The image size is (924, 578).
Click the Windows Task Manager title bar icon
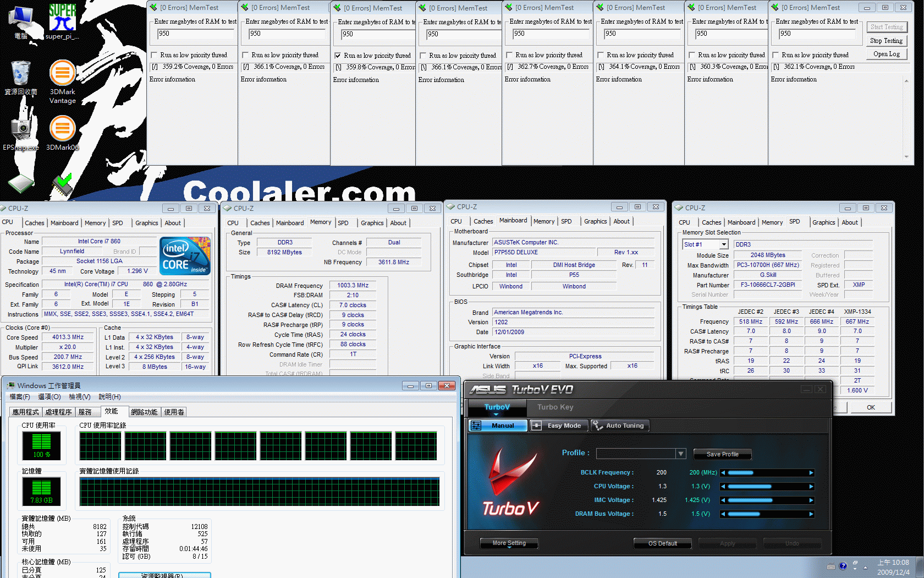click(11, 385)
